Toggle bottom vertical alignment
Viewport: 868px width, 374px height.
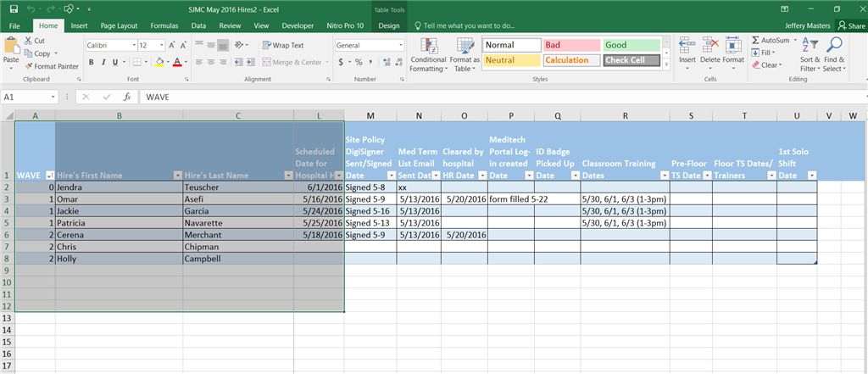[x=223, y=46]
